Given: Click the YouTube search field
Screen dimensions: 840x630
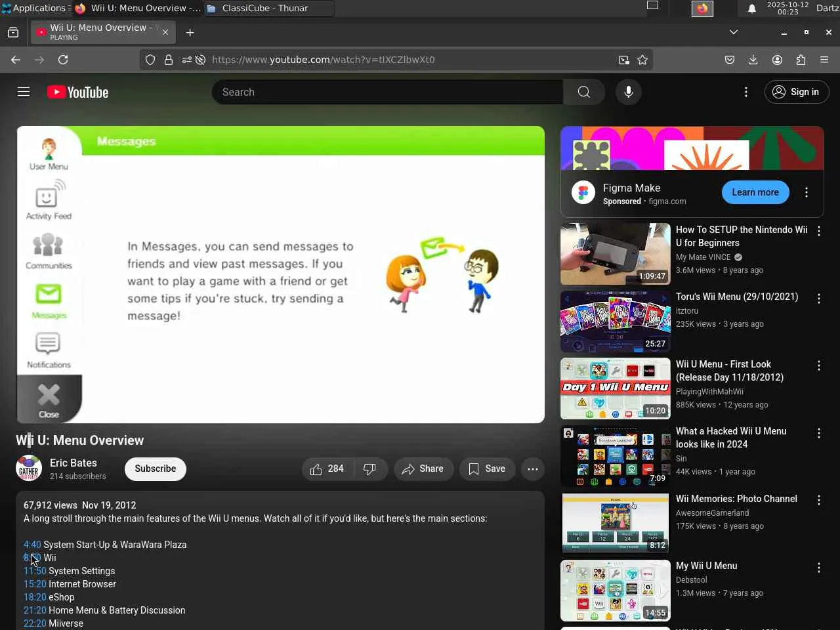Looking at the screenshot, I should click(x=387, y=92).
